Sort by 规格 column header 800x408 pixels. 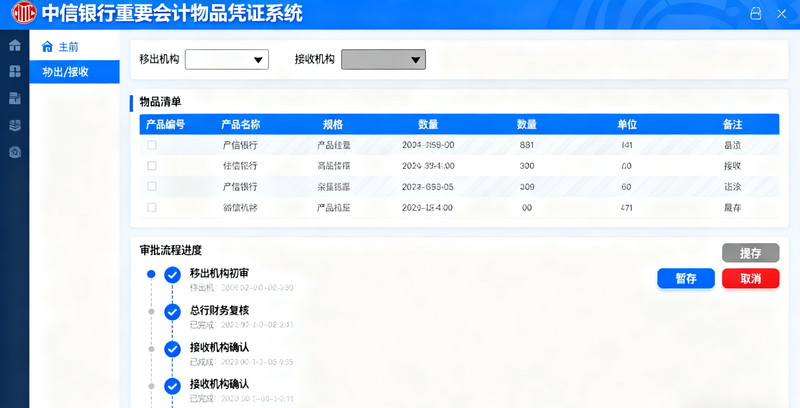pos(333,124)
